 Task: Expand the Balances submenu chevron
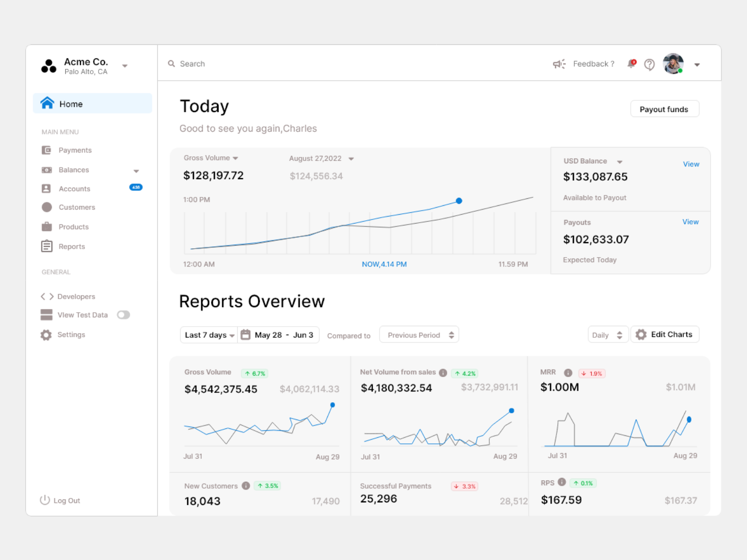136,170
